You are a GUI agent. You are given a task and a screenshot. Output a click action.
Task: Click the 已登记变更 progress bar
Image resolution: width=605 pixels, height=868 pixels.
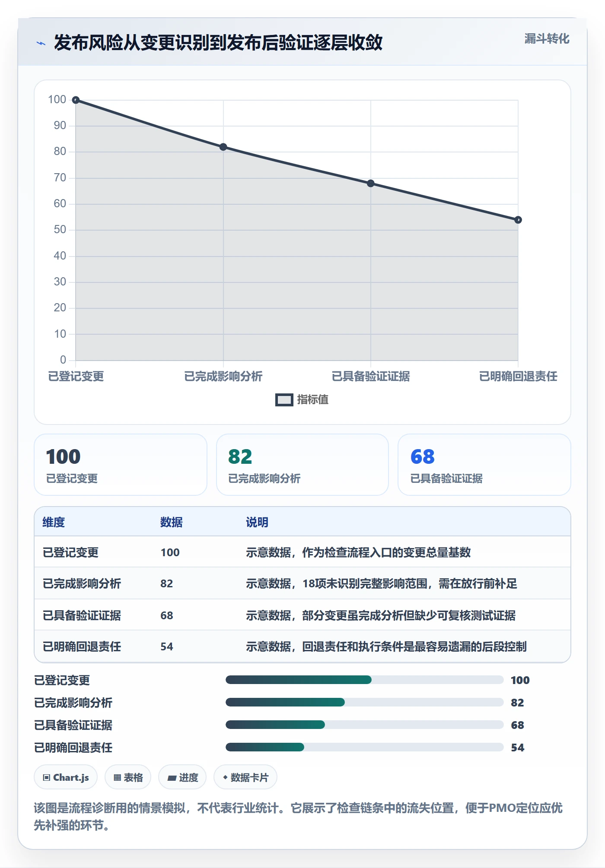364,680
